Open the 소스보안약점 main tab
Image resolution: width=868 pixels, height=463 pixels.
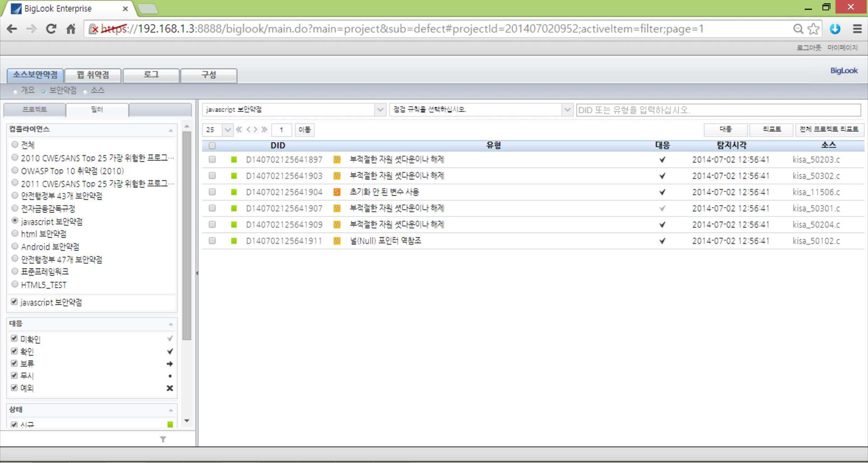(x=35, y=75)
